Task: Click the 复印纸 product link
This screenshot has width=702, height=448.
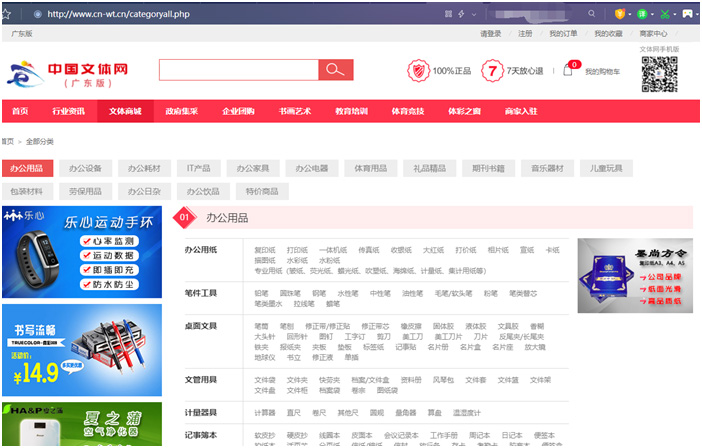Action: click(264, 250)
